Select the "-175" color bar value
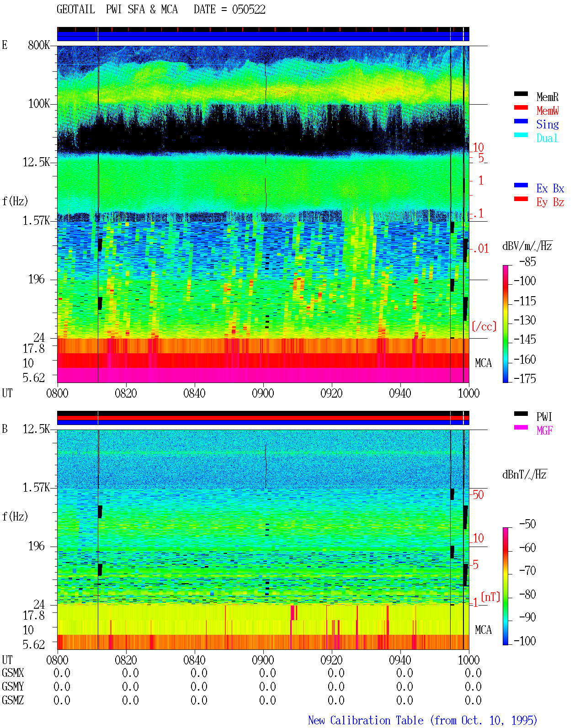585x728 pixels. [x=525, y=378]
